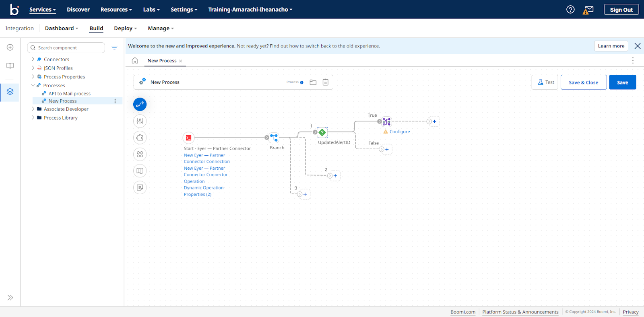Open the help question mark icon
644x317 pixels.
(x=570, y=9)
